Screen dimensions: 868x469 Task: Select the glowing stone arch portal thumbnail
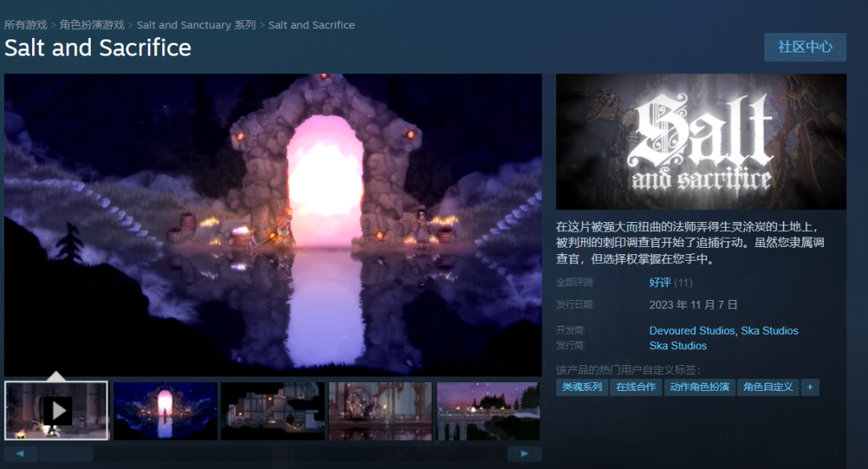pos(165,411)
